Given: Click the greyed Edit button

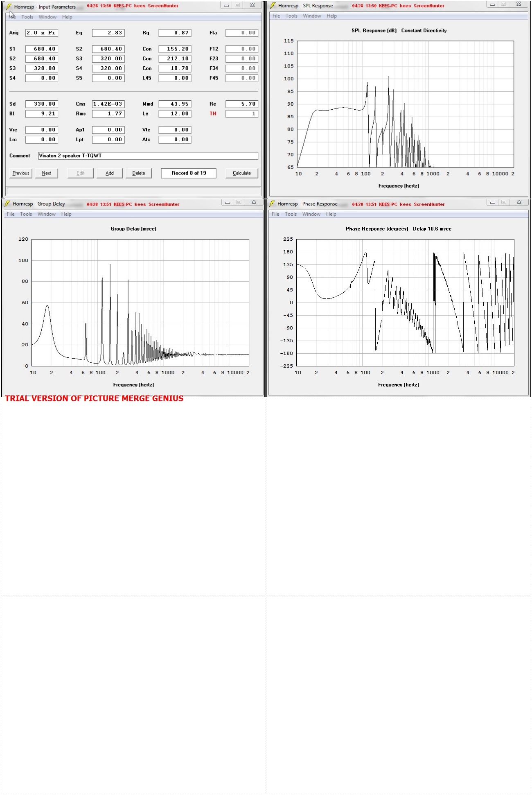Looking at the screenshot, I should (81, 173).
